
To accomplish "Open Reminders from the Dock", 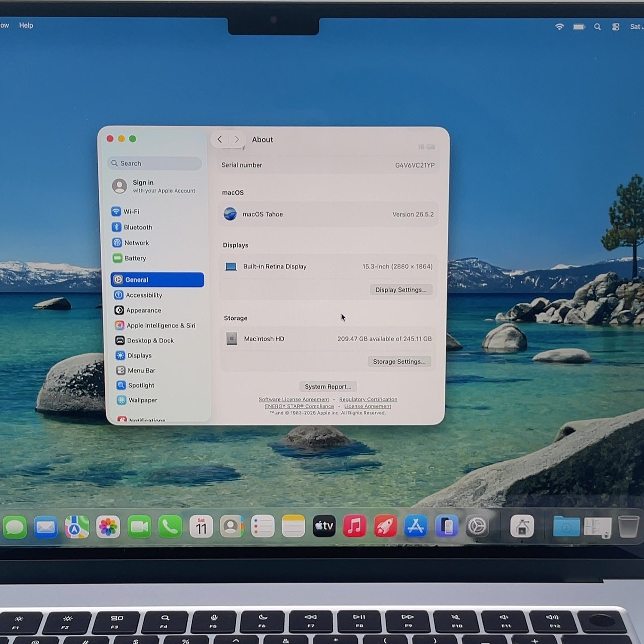I will (263, 526).
